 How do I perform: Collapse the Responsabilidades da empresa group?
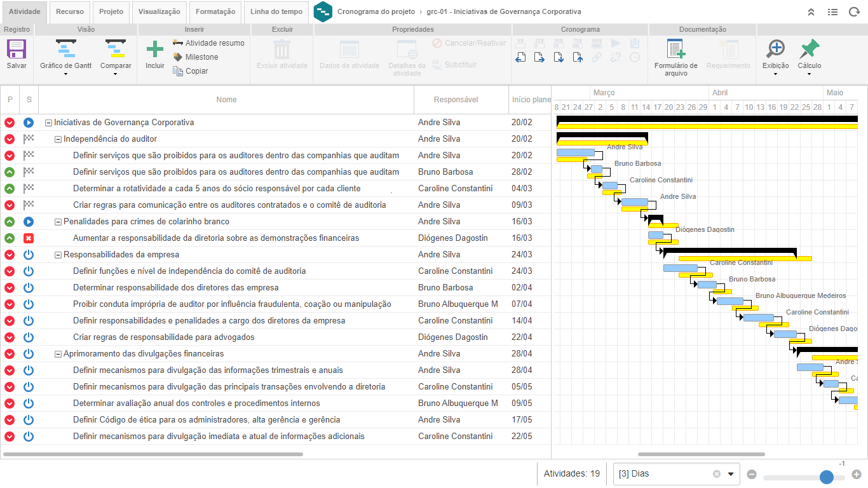(x=58, y=255)
